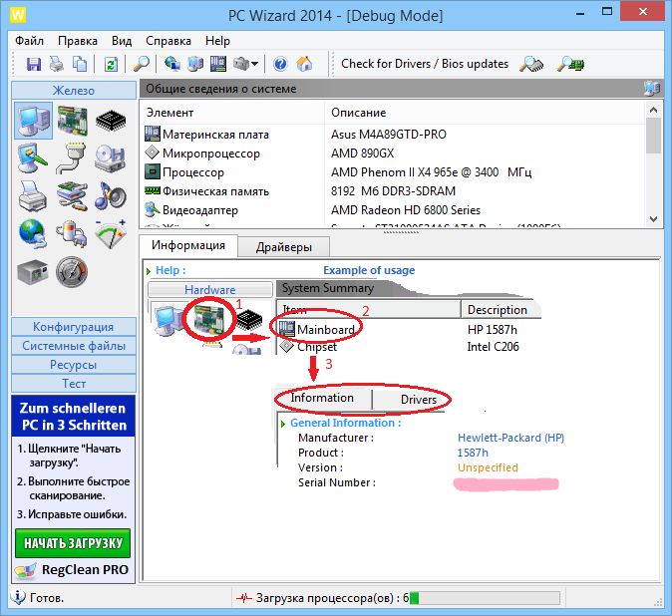Select the Микропроцессор row
Image resolution: width=672 pixels, height=616 pixels.
(392, 154)
